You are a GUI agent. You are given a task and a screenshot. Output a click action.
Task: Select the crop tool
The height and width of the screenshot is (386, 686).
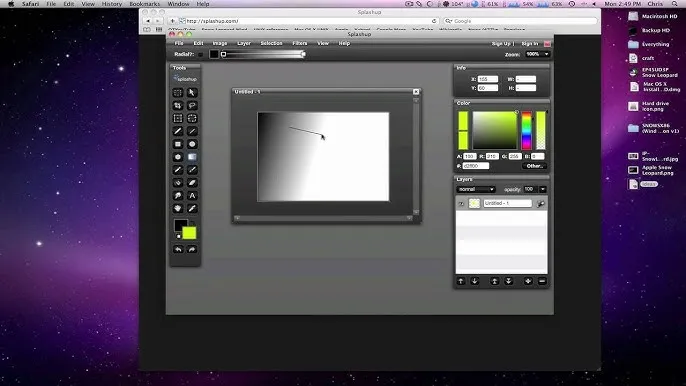coord(178,105)
